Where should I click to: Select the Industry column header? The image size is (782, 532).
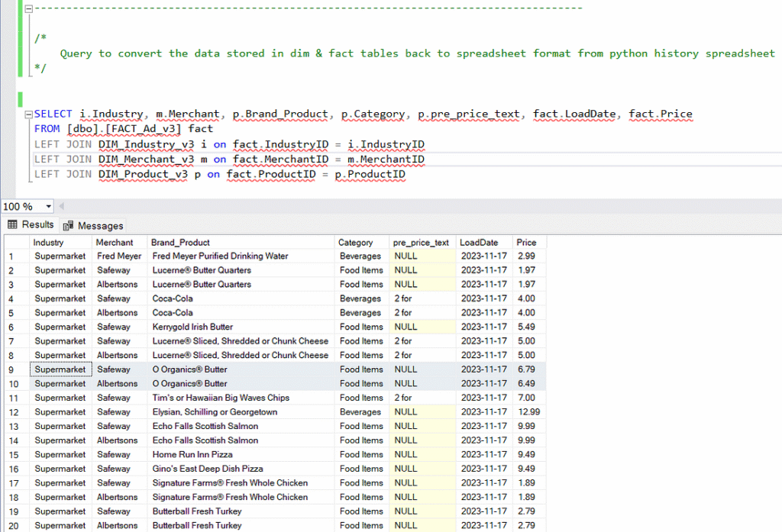click(x=60, y=242)
